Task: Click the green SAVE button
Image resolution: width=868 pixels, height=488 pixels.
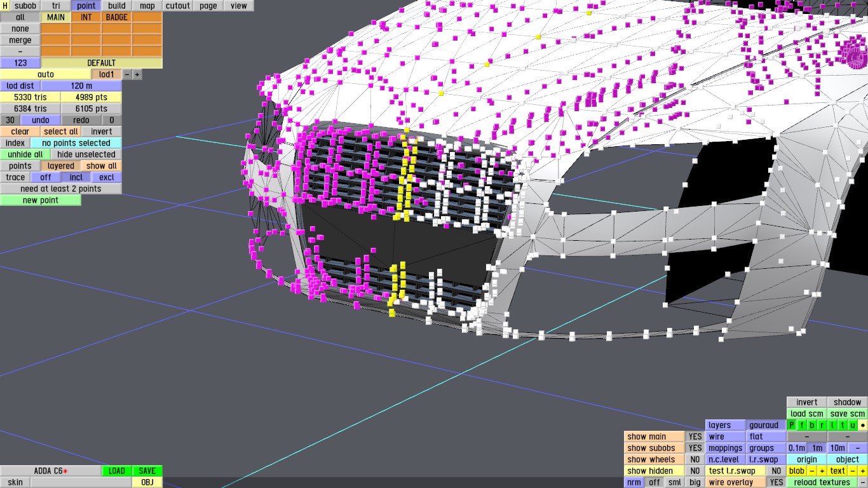Action: (147, 471)
